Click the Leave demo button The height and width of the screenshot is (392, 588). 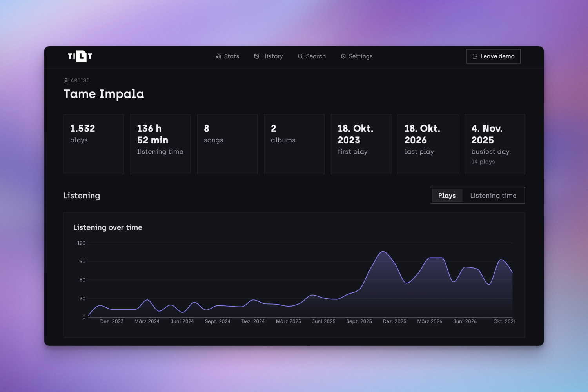[493, 56]
